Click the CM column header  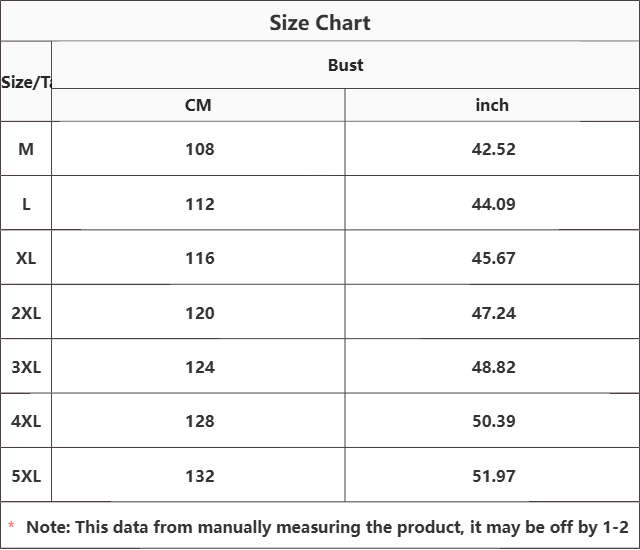[198, 105]
